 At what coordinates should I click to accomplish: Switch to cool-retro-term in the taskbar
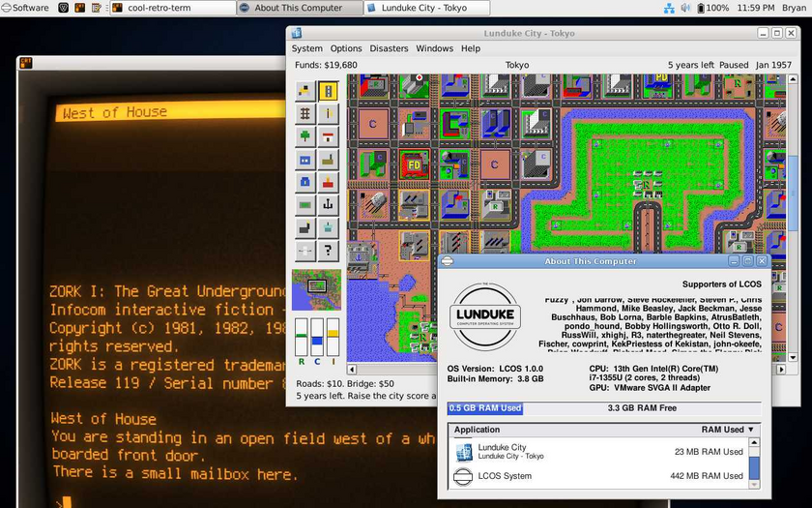173,8
